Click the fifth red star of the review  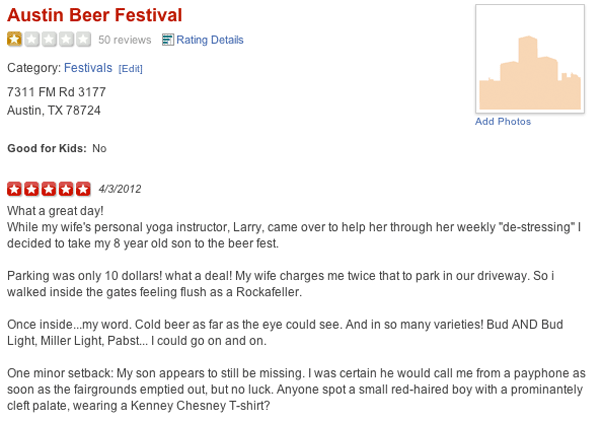pos(83,189)
